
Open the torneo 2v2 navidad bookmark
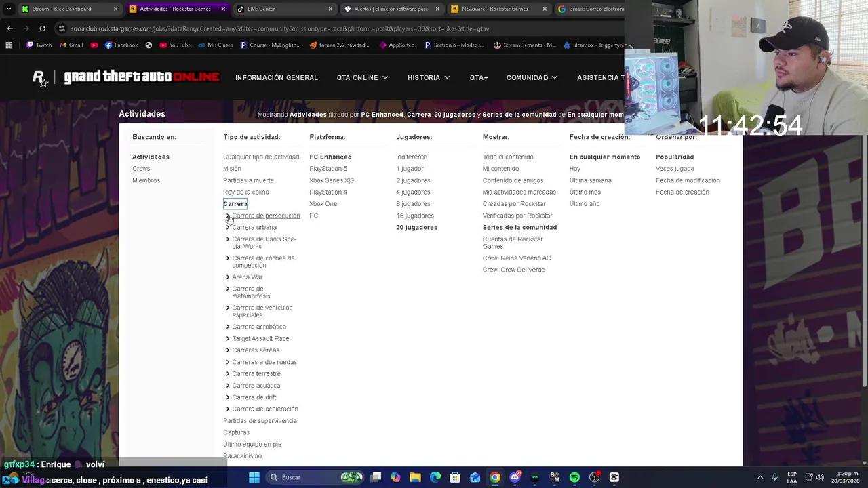(x=339, y=45)
